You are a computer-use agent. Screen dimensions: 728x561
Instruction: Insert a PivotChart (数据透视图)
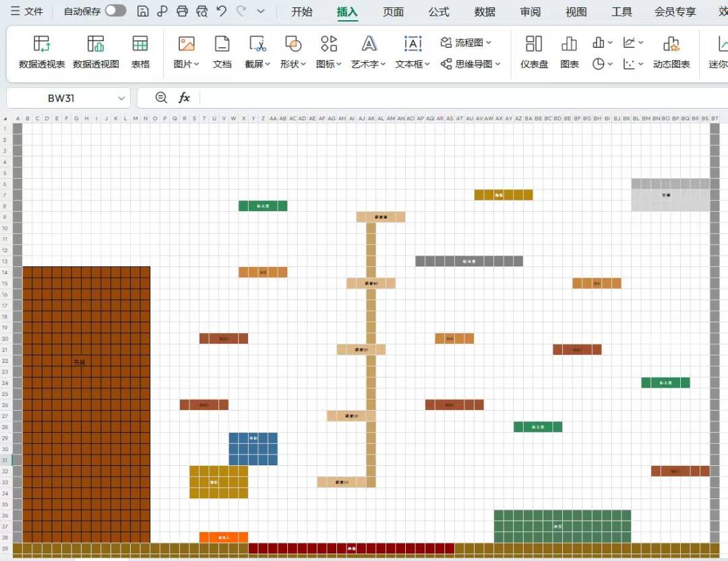pos(96,52)
